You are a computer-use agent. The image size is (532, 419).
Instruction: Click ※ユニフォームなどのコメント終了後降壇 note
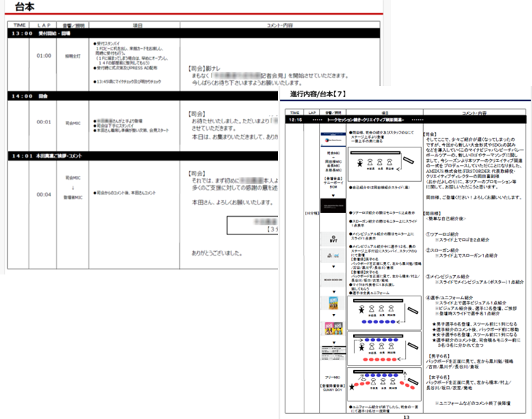pyautogui.click(x=473, y=404)
